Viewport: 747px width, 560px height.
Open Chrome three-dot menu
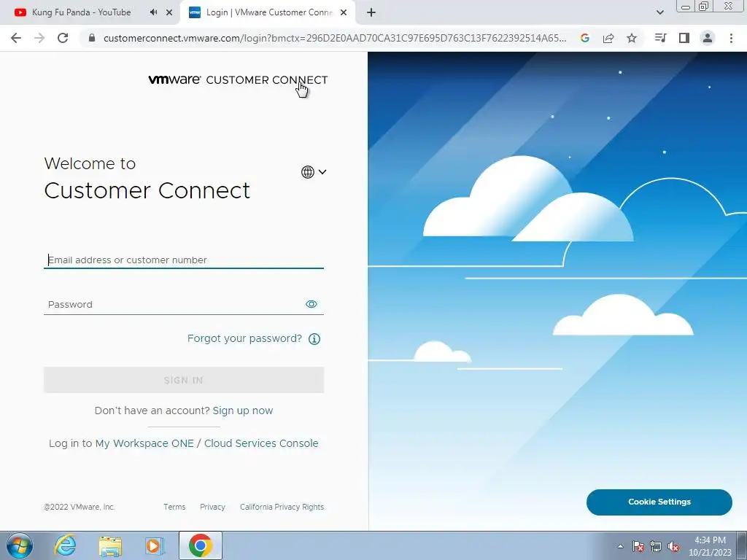[x=731, y=38]
